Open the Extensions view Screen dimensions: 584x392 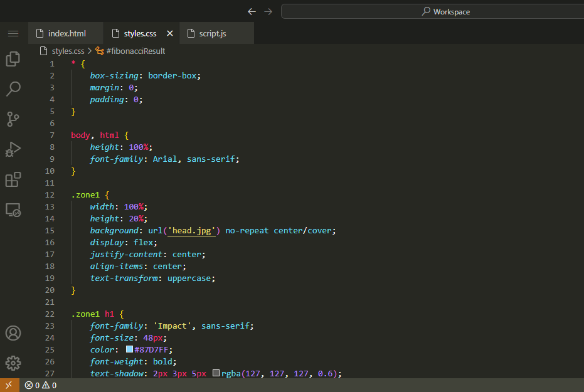tap(13, 179)
